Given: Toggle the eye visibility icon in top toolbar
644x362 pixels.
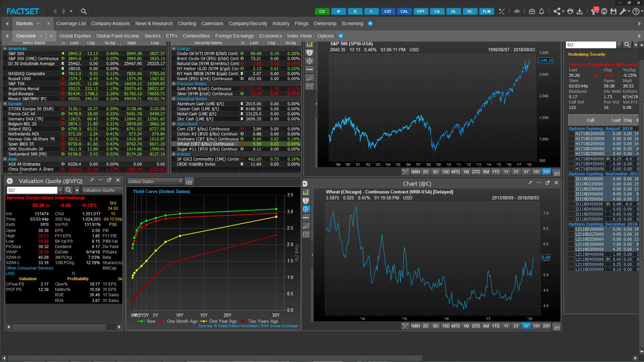Looking at the screenshot, I should coord(517,11).
